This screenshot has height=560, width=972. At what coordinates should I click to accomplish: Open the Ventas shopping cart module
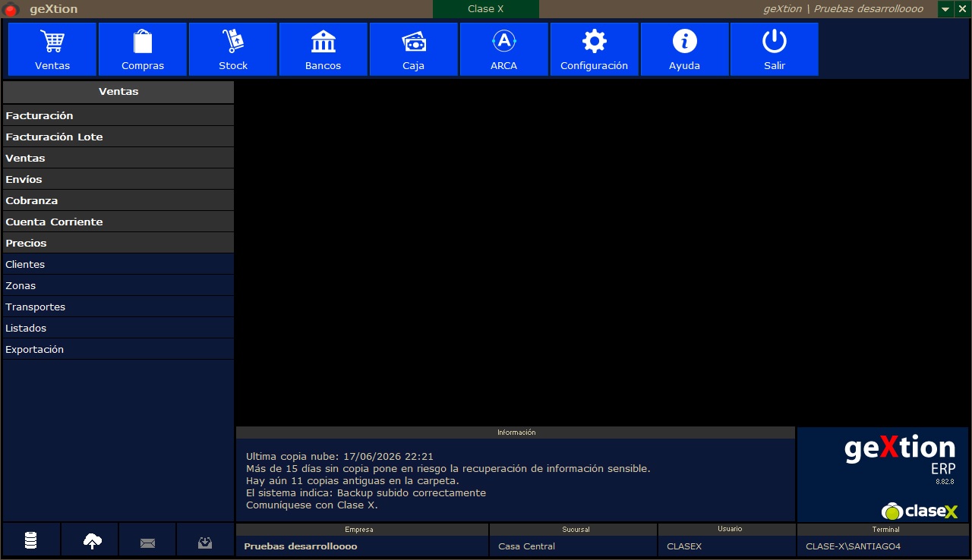52,49
